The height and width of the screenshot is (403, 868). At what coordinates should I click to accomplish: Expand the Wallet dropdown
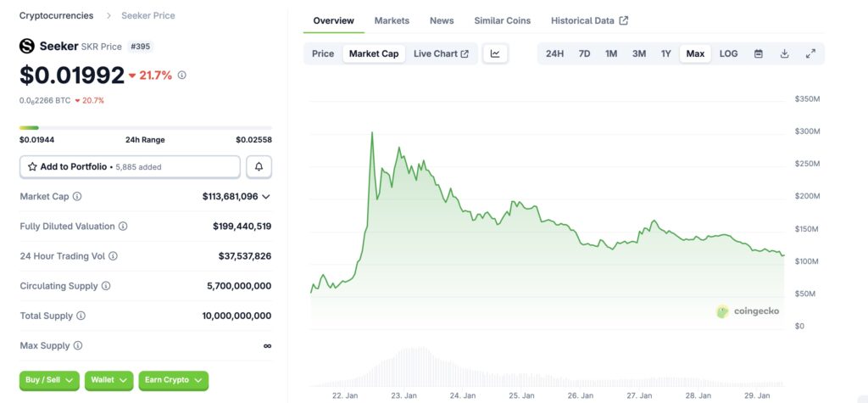[x=109, y=380]
